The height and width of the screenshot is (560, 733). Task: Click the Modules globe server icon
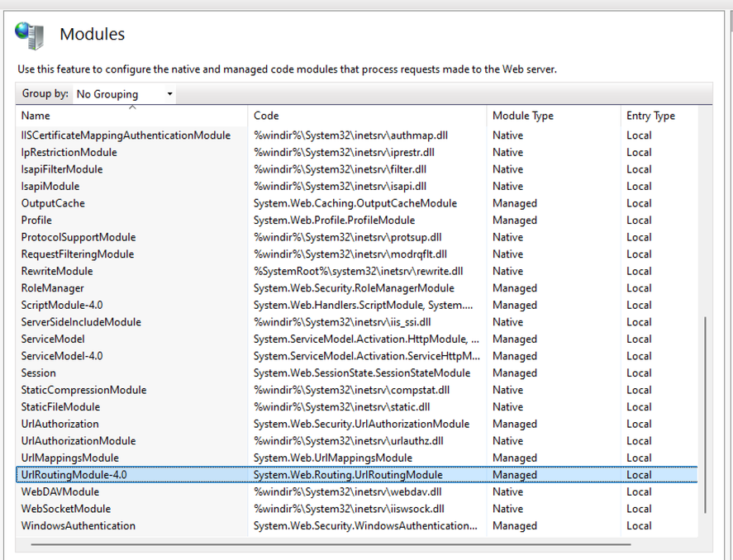pos(30,35)
